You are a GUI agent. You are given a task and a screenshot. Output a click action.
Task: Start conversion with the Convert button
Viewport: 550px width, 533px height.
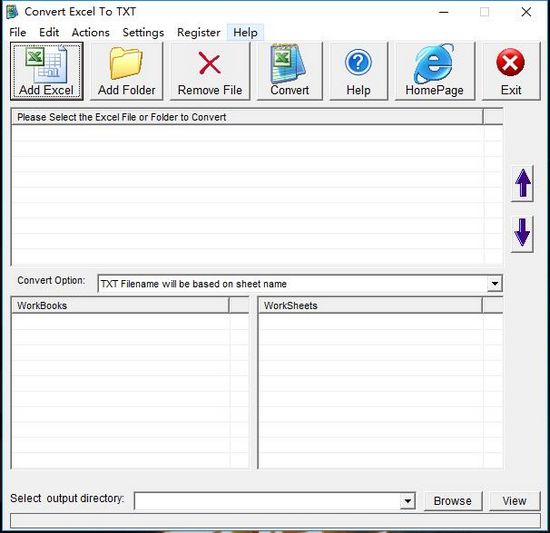point(290,71)
